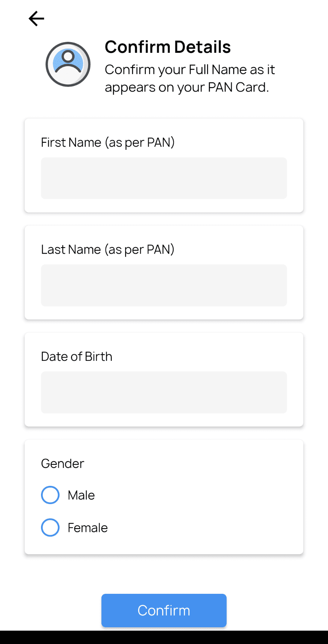Click the First Name input field
Screen dimensions: 328x644
click(164, 178)
